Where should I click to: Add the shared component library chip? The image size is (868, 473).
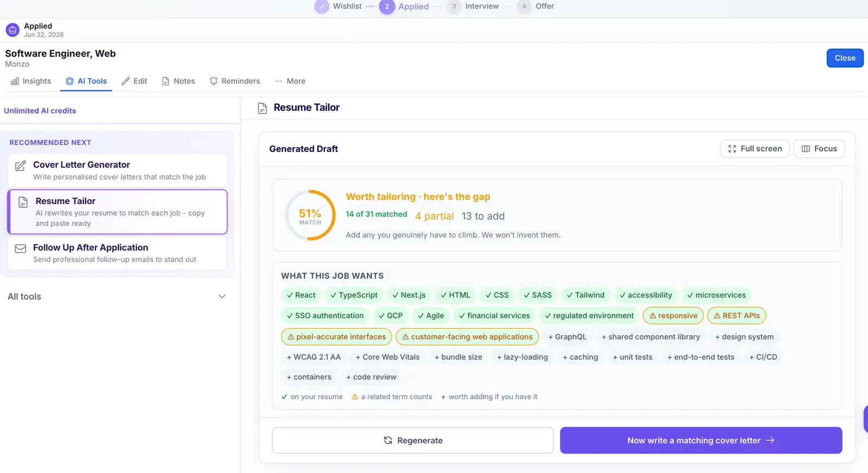pyautogui.click(x=650, y=337)
